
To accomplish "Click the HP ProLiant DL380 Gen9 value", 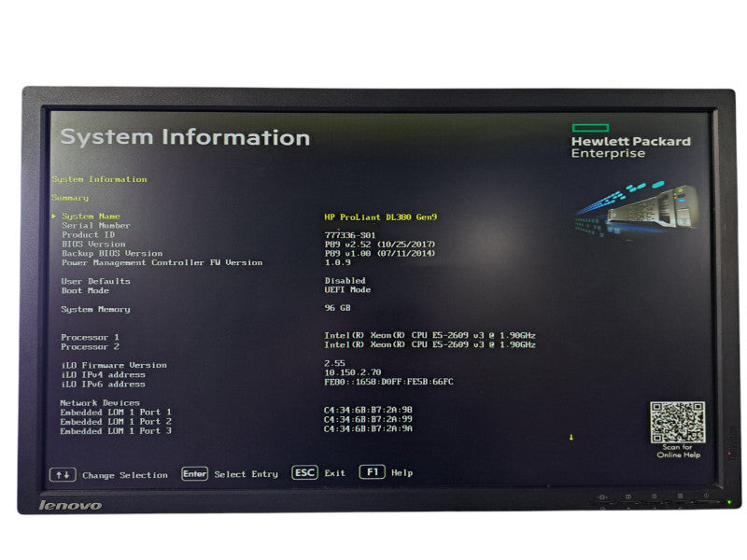I will click(381, 217).
